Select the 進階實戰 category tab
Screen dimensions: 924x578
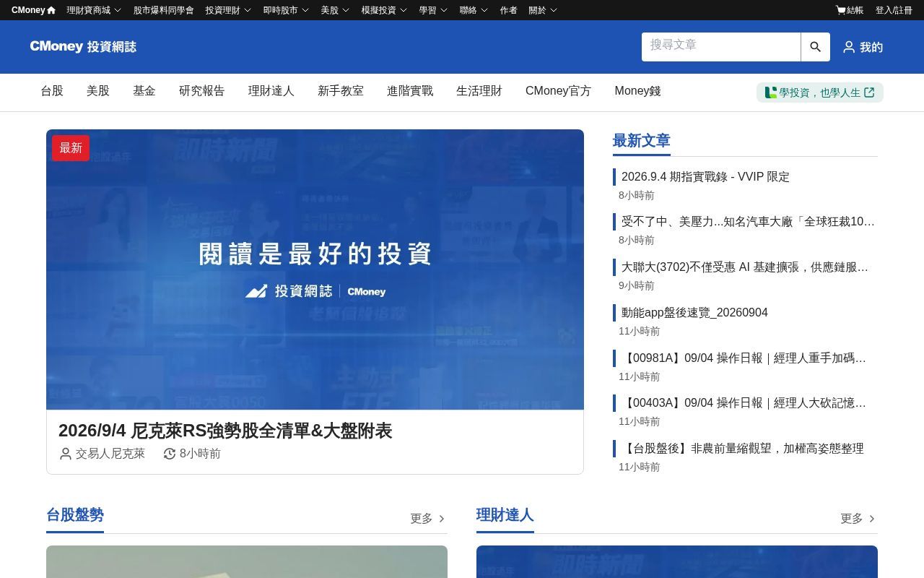pos(410,91)
